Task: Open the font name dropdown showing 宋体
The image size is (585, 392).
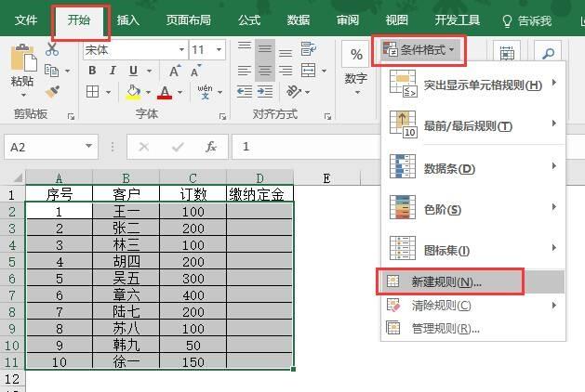Action: coord(181,49)
